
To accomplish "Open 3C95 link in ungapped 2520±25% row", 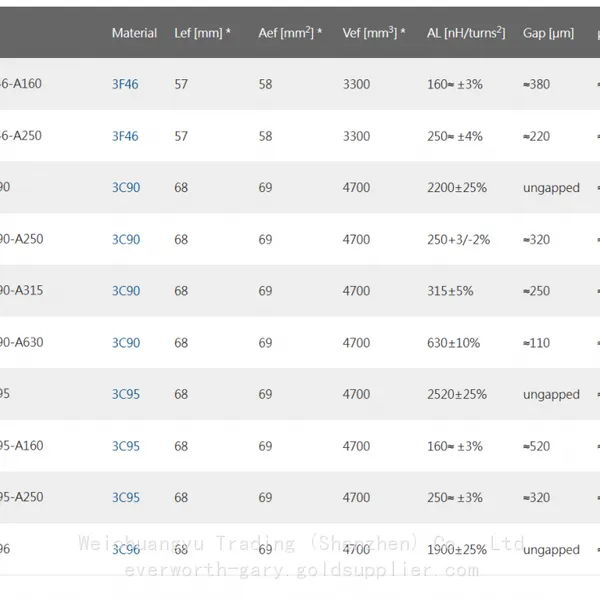I will [x=126, y=394].
